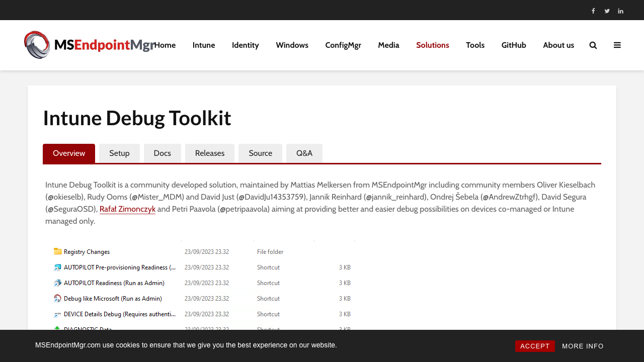Switch to the Docs tab
Screen dimensions: 644x362
pyautogui.click(x=163, y=153)
